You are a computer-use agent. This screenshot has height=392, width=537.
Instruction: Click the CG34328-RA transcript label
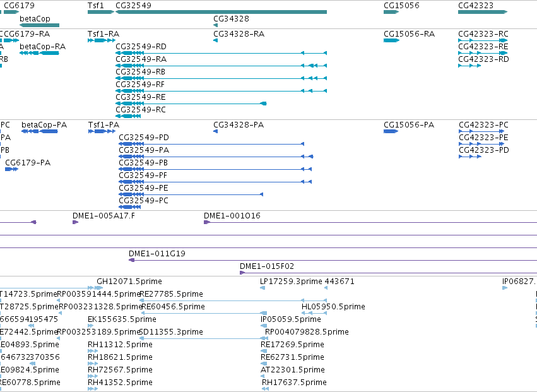[239, 34]
